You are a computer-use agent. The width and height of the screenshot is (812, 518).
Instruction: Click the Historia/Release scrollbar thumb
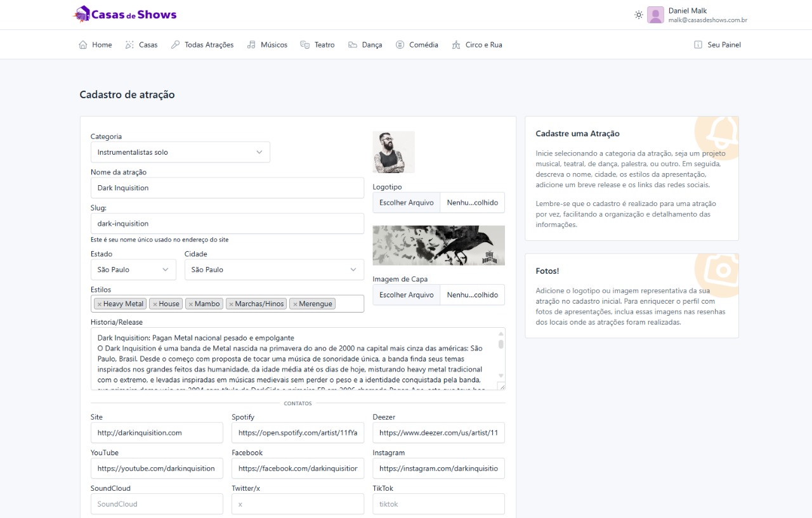pyautogui.click(x=501, y=344)
